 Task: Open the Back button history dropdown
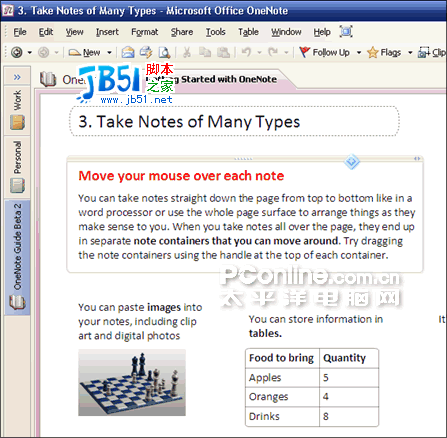pos(29,53)
